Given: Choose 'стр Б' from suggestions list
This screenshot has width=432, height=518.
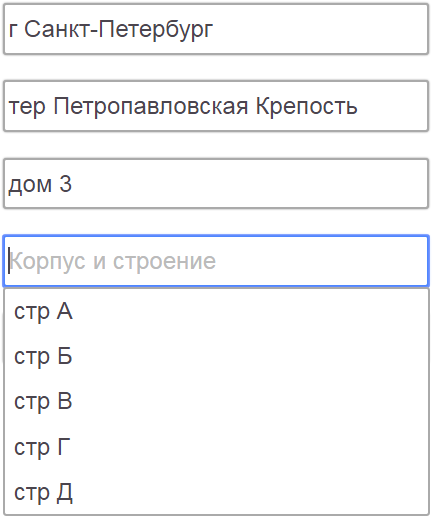Looking at the screenshot, I should (x=216, y=356).
